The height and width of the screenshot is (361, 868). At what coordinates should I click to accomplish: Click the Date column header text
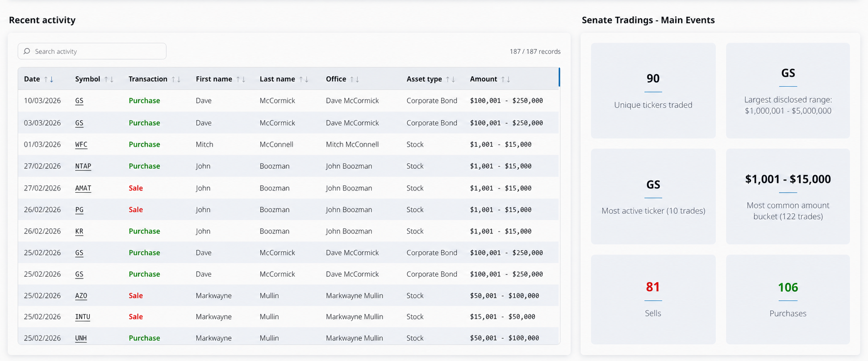click(32, 79)
